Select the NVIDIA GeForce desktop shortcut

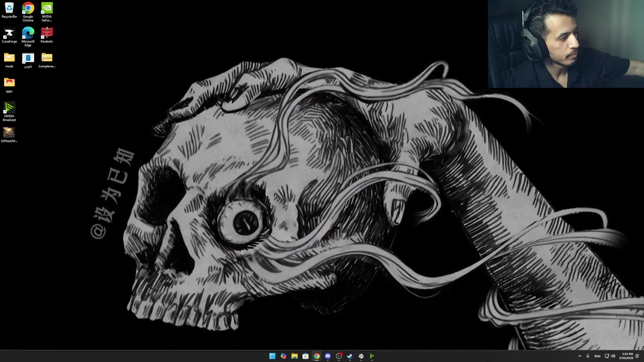pyautogui.click(x=47, y=12)
